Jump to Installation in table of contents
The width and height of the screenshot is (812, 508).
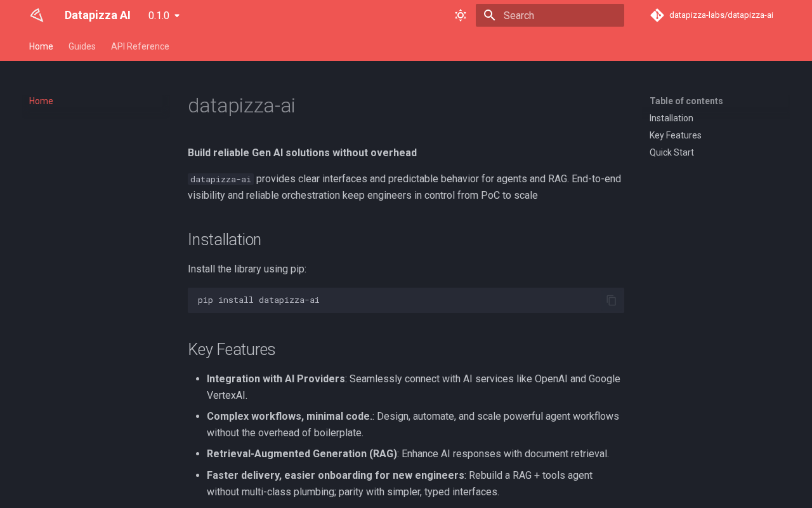click(671, 118)
